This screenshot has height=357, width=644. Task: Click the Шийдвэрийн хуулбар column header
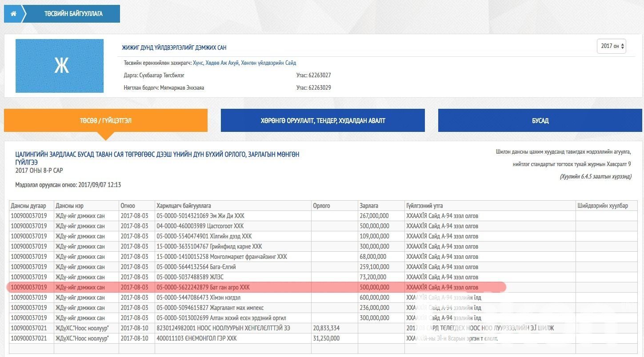click(603, 206)
